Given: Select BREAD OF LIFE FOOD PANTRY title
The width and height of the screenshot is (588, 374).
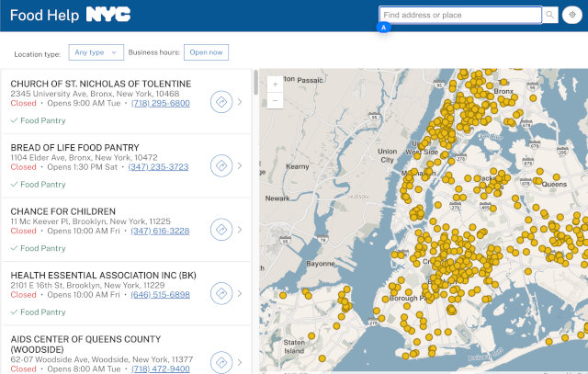Looking at the screenshot, I should click(74, 147).
